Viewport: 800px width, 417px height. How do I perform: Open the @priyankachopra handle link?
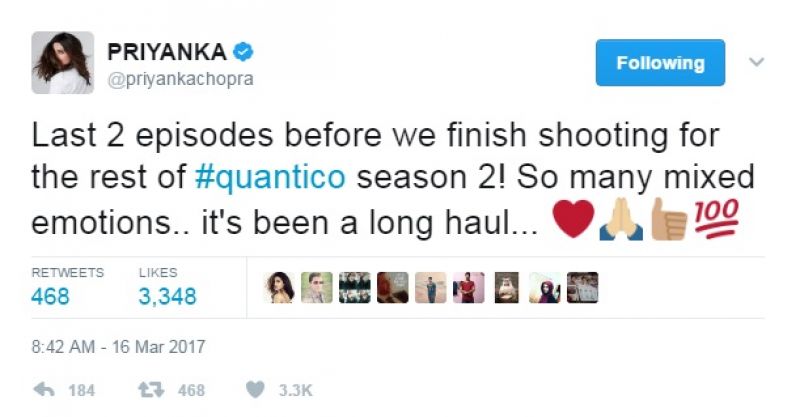(x=181, y=80)
